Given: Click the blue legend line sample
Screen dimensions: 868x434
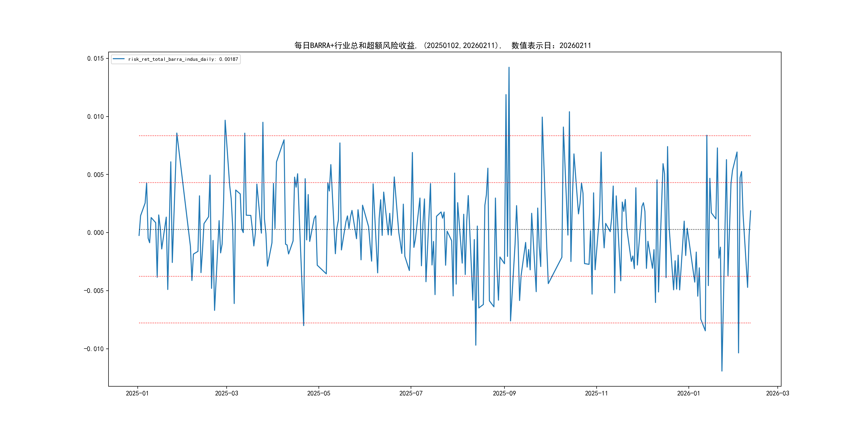Looking at the screenshot, I should pyautogui.click(x=119, y=59).
